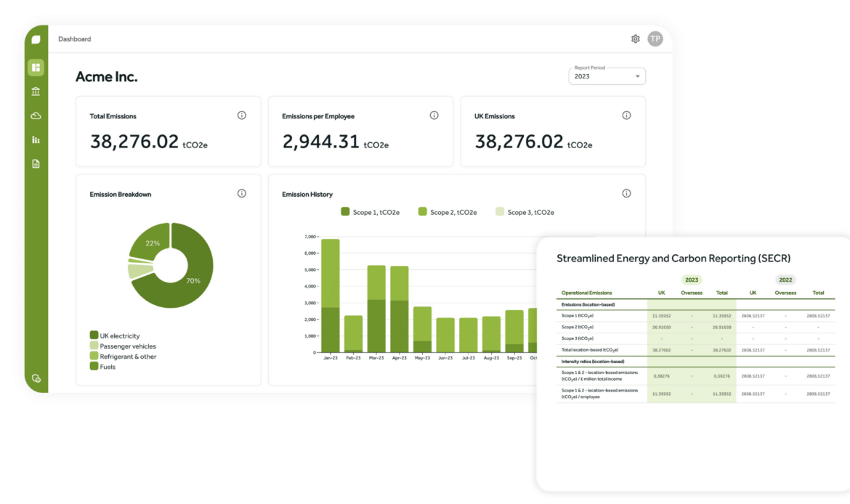Click the Dashboard breadcrumb title
850x504 pixels.
click(x=75, y=39)
